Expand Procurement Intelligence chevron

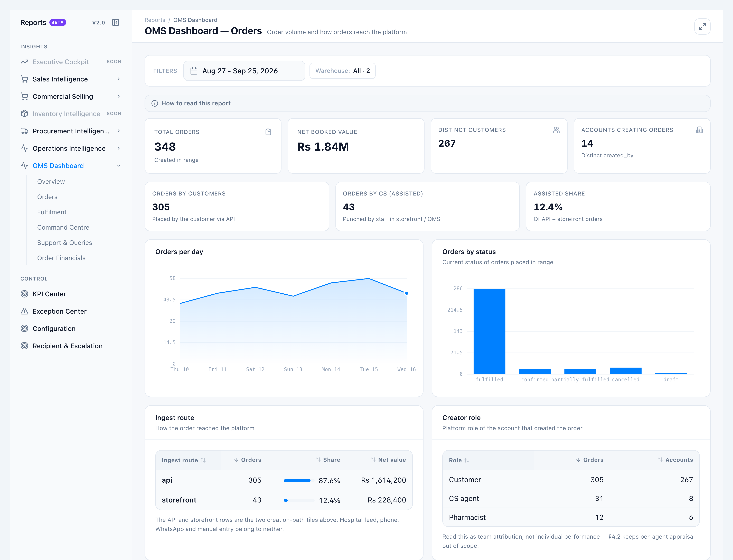pyautogui.click(x=118, y=131)
